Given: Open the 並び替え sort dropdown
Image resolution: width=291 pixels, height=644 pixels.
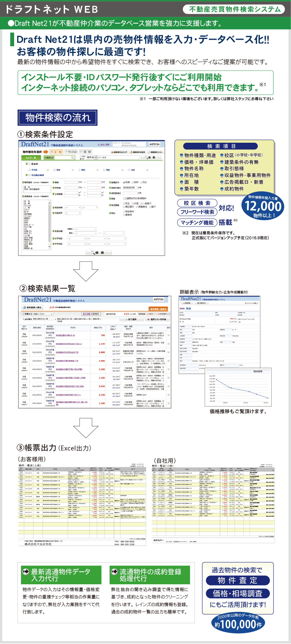Looking at the screenshot, I should click(x=44, y=319).
